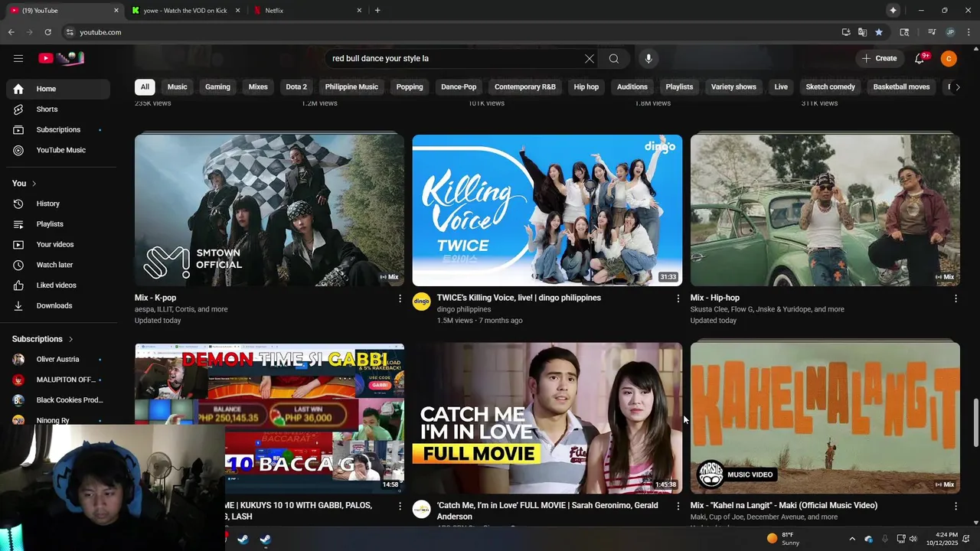Screen dimensions: 980x551
Task: Start voice search with microphone icon
Action: tap(648, 58)
